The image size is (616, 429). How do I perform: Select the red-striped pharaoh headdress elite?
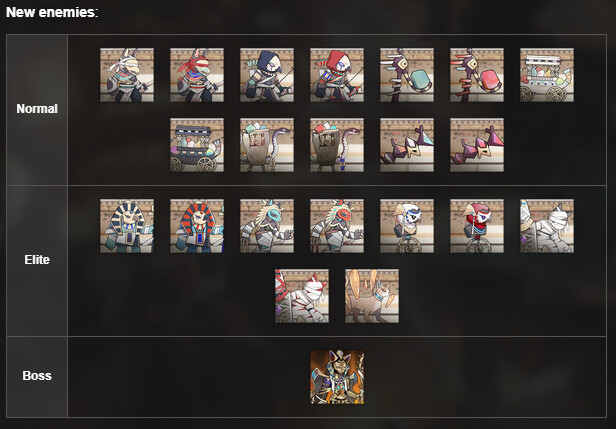coord(197,226)
